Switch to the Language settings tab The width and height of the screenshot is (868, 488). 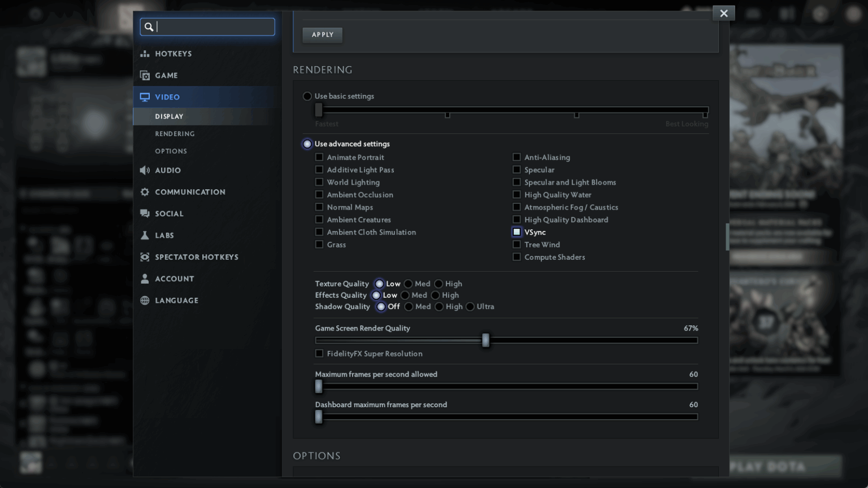(207, 300)
